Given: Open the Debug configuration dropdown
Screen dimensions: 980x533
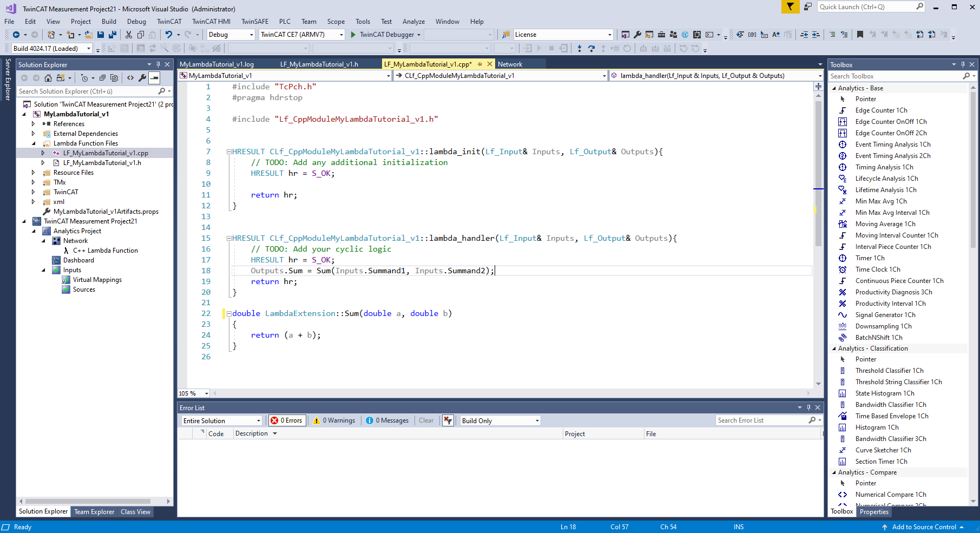Looking at the screenshot, I should pos(231,35).
